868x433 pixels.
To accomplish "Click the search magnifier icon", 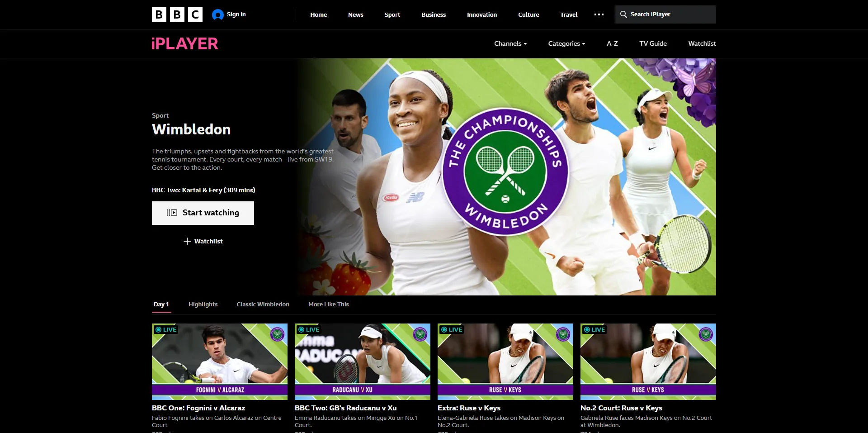I will pyautogui.click(x=623, y=14).
